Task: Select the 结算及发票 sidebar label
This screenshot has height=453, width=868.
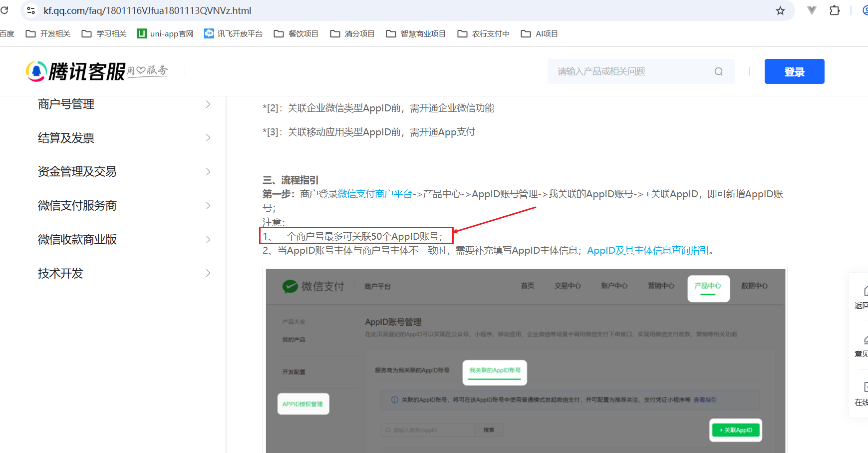Action: pos(66,138)
